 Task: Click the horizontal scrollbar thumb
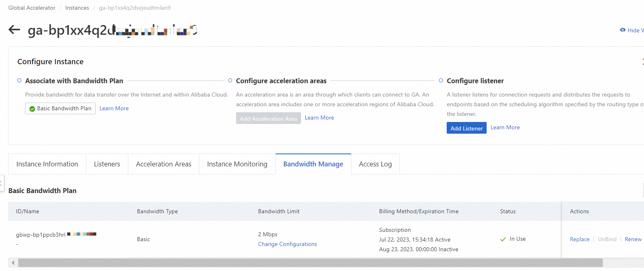pos(310,263)
